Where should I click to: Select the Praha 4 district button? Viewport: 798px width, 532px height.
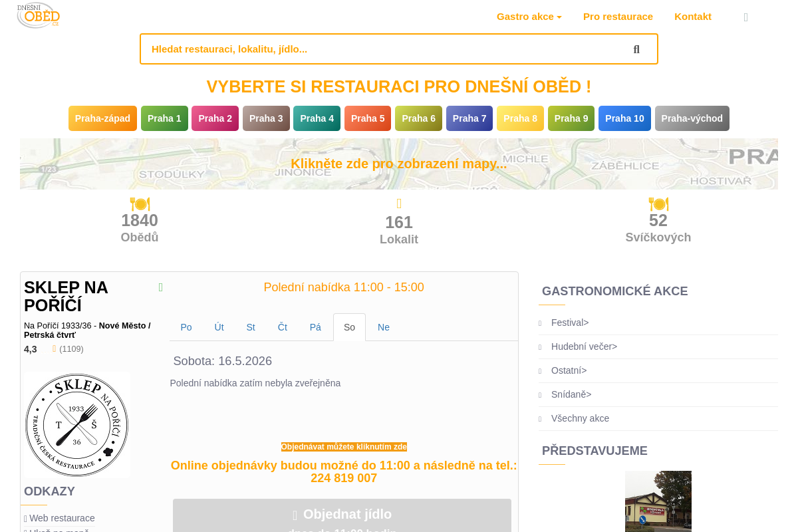pyautogui.click(x=317, y=118)
